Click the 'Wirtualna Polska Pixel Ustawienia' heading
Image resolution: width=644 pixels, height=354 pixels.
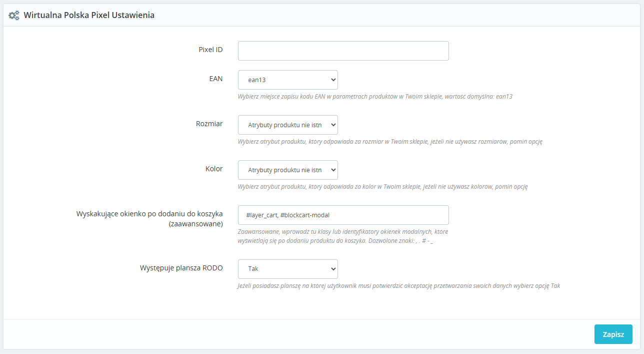pos(89,16)
